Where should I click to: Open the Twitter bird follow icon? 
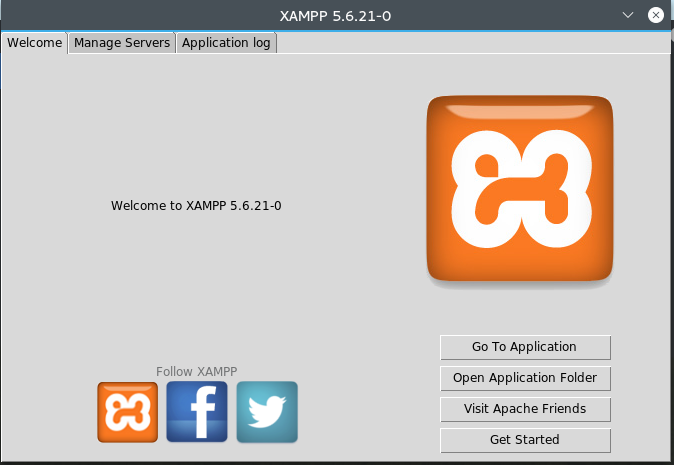(x=267, y=412)
